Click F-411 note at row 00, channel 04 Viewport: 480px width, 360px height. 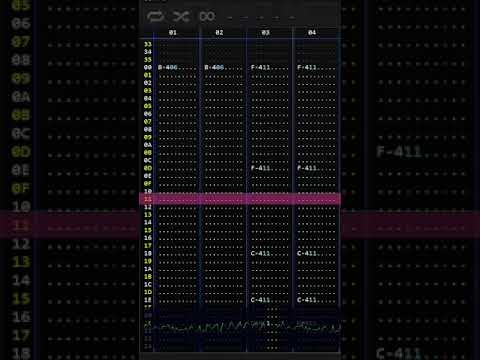click(307, 67)
